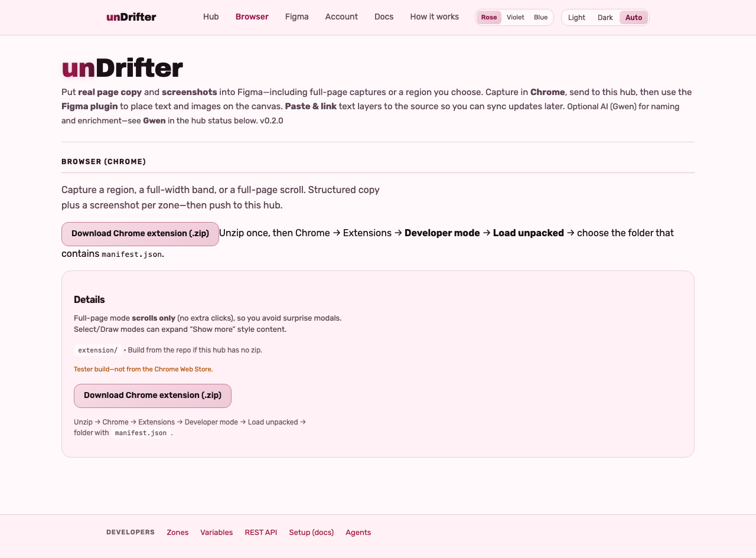Switch to the Blue color theme
This screenshot has height=558, width=756.
click(x=540, y=18)
